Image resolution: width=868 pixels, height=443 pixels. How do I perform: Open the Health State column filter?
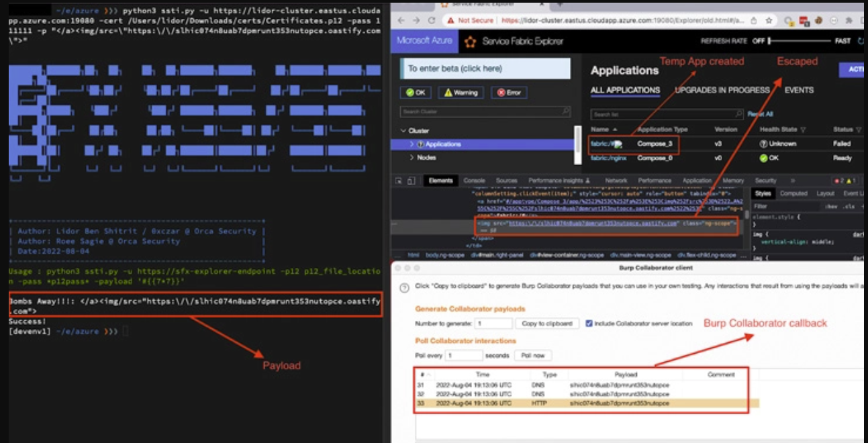coord(802,130)
